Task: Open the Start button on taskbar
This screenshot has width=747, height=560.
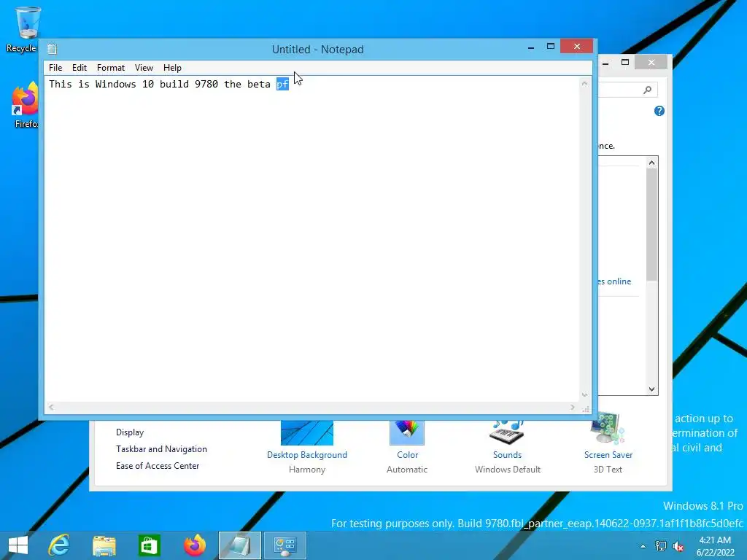Action: tap(18, 545)
